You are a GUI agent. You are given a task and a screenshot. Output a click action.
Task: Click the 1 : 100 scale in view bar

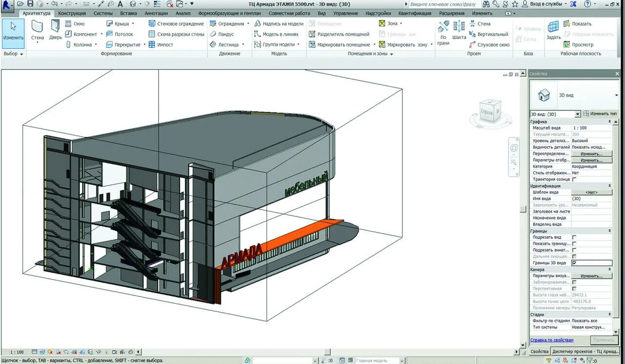17,352
